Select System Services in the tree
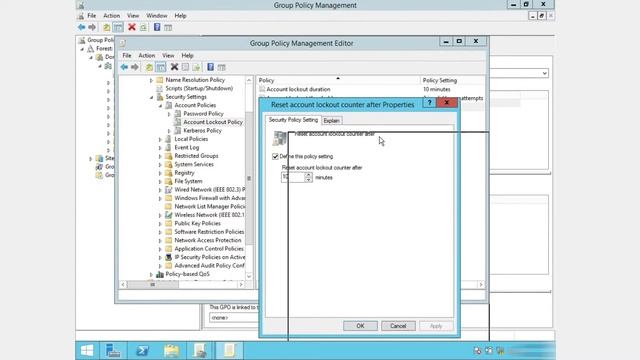Image resolution: width=640 pixels, height=360 pixels. [194, 164]
